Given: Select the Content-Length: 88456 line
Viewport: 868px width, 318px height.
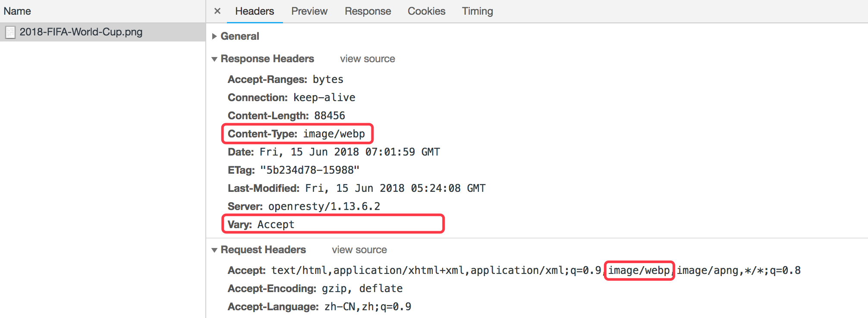Looking at the screenshot, I should pos(286,116).
